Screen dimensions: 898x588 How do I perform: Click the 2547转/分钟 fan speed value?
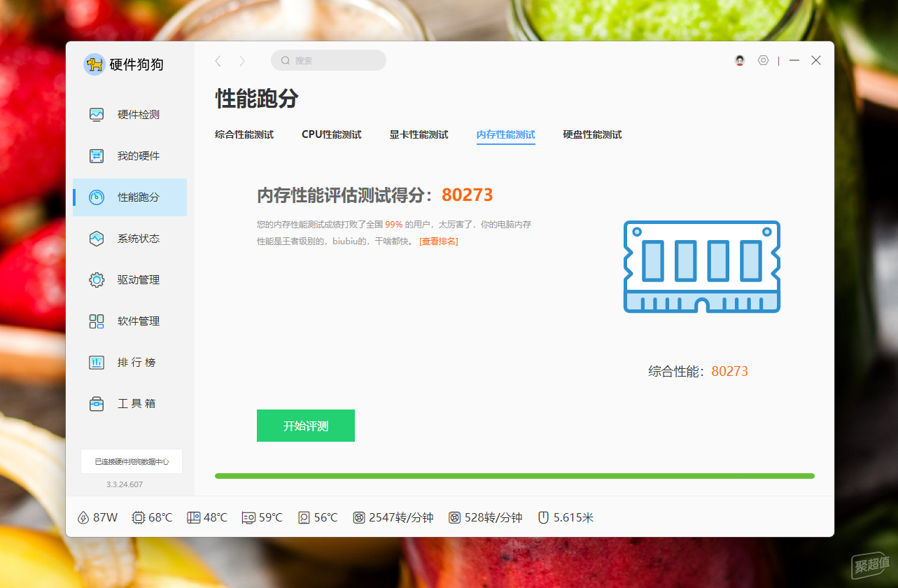pyautogui.click(x=401, y=518)
